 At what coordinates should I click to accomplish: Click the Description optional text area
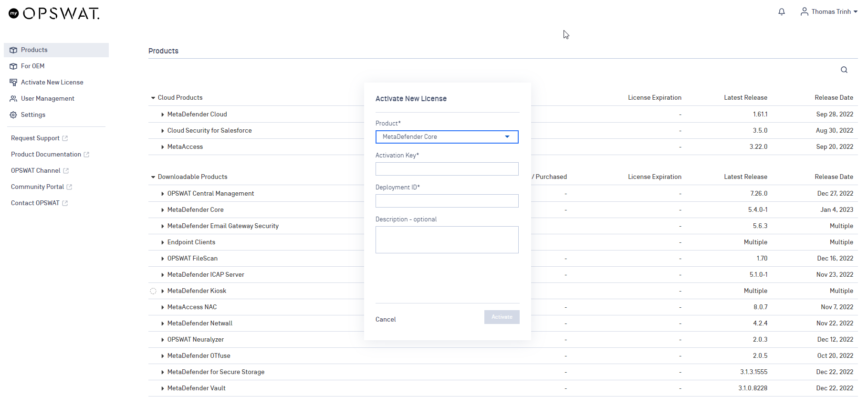pos(447,240)
